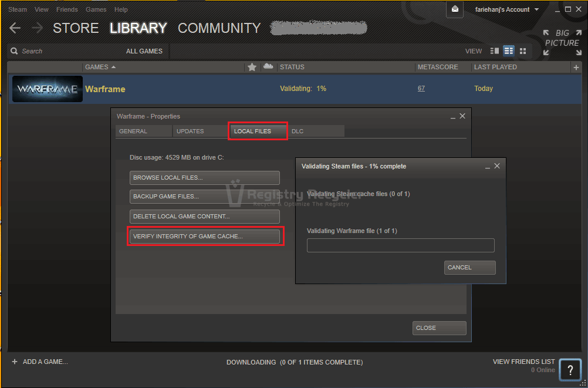Maximize the Steam main window
This screenshot has height=388, width=588.
coord(568,9)
